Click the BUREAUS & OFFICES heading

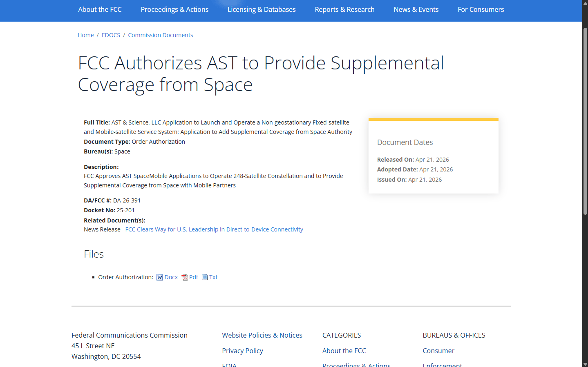tap(454, 335)
